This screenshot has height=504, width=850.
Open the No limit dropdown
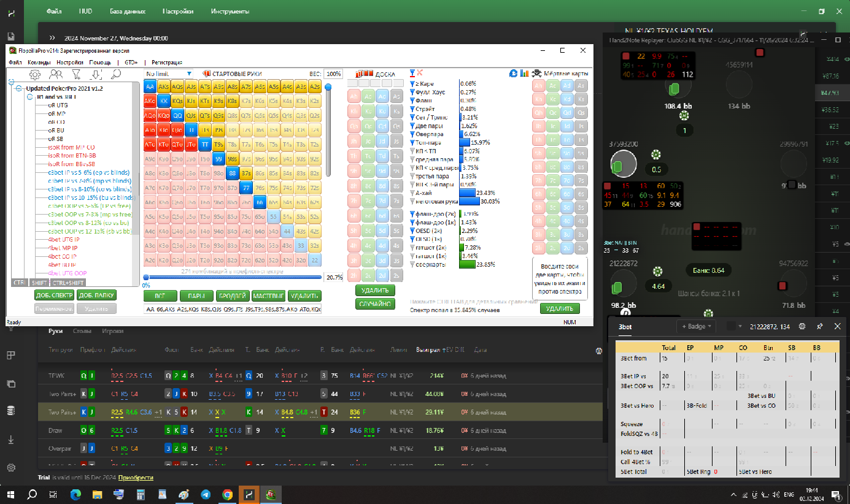pyautogui.click(x=168, y=74)
